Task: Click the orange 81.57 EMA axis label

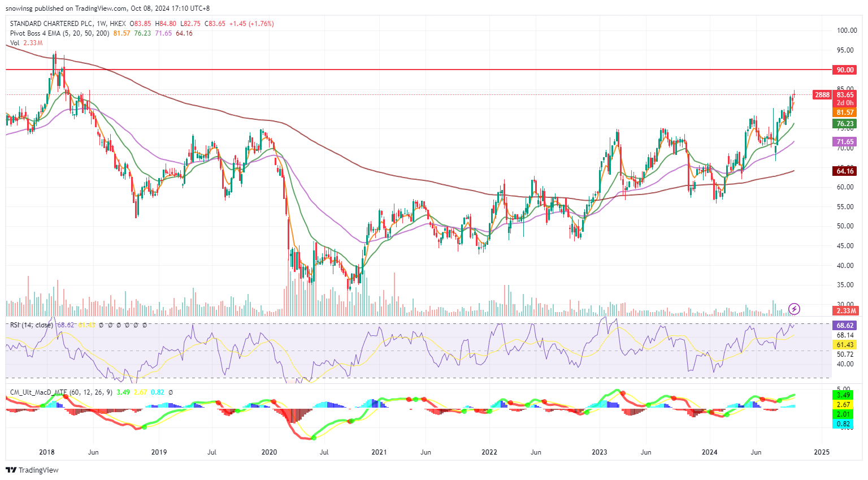Action: click(x=845, y=113)
